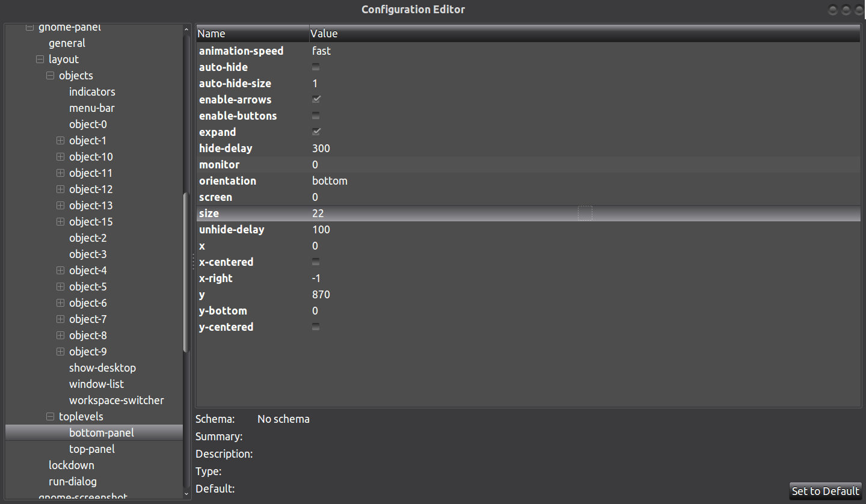Enable the enable-buttons checkbox

(316, 116)
